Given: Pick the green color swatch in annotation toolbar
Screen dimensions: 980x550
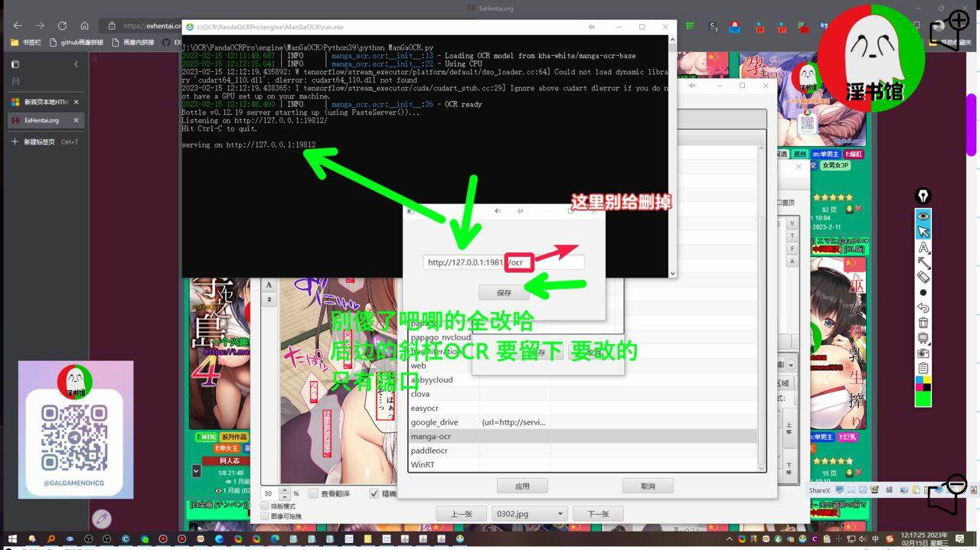Looking at the screenshot, I should point(923,399).
